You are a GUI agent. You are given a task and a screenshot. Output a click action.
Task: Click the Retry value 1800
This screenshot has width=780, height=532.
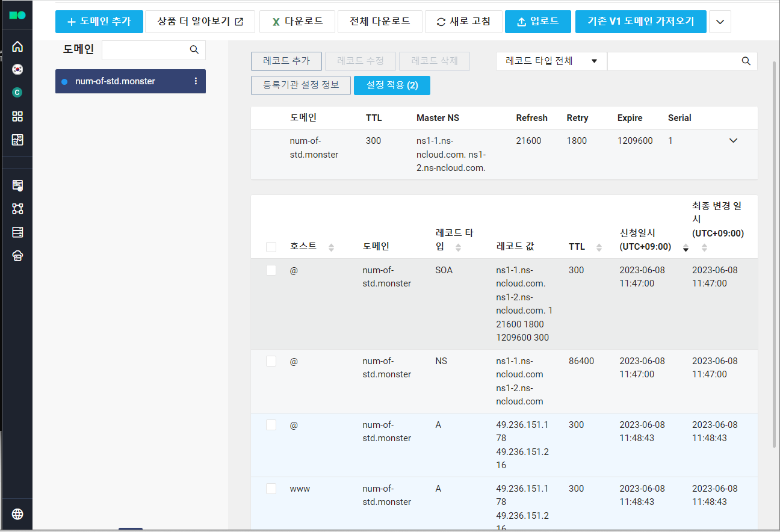click(577, 141)
